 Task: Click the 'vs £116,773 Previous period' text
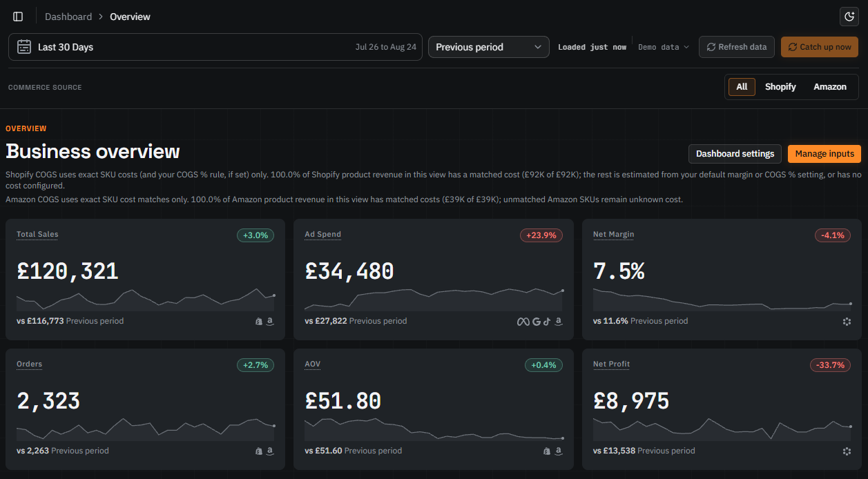coord(70,321)
